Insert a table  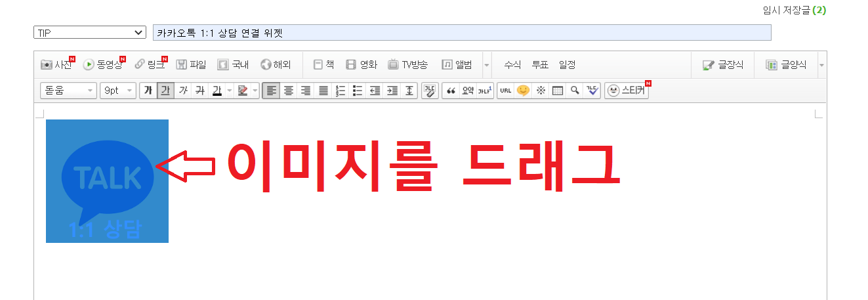[558, 91]
